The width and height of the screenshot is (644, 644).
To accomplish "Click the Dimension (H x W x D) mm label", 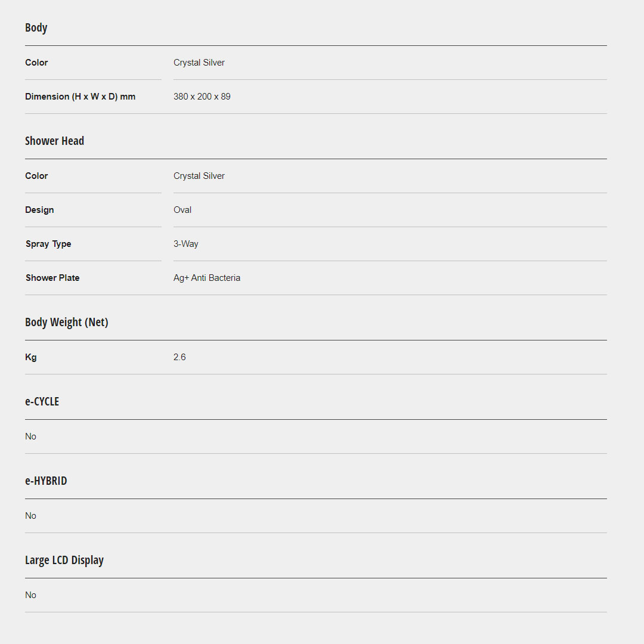I will pyautogui.click(x=80, y=97).
